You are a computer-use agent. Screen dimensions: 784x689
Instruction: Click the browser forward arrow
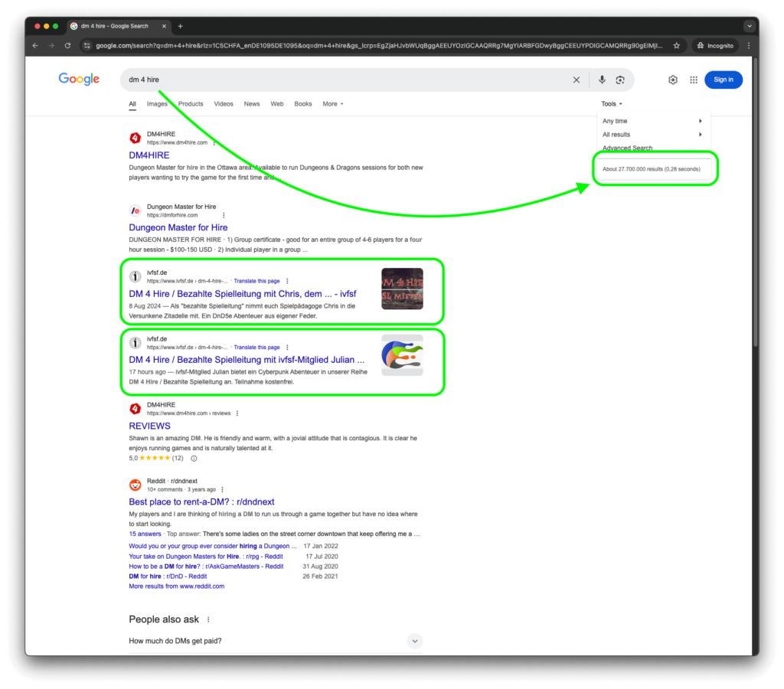pos(51,45)
